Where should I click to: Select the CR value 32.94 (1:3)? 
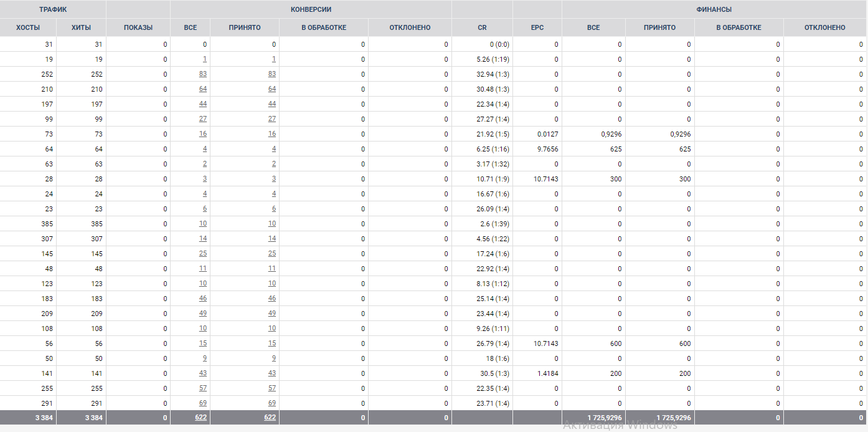point(493,74)
